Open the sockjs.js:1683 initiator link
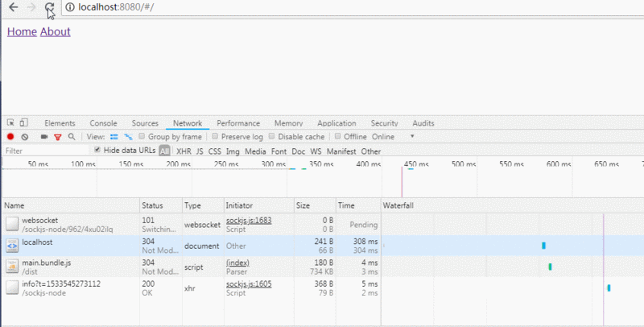This screenshot has height=327, width=644. (x=249, y=220)
